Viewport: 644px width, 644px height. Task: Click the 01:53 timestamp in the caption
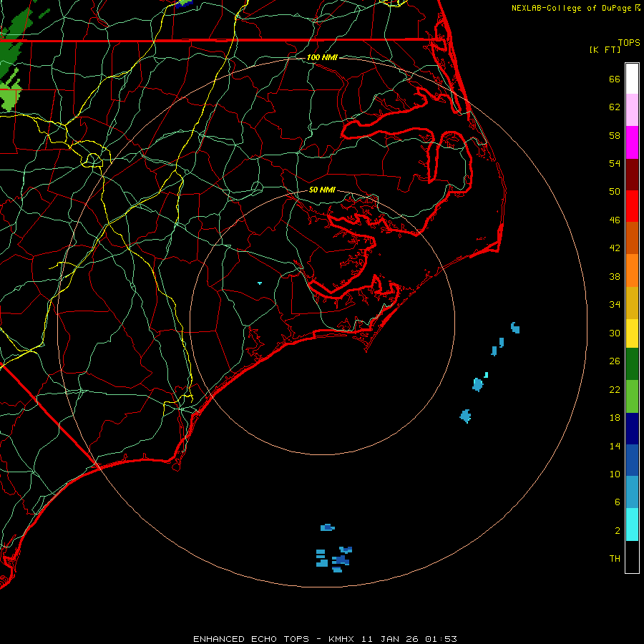click(x=441, y=639)
